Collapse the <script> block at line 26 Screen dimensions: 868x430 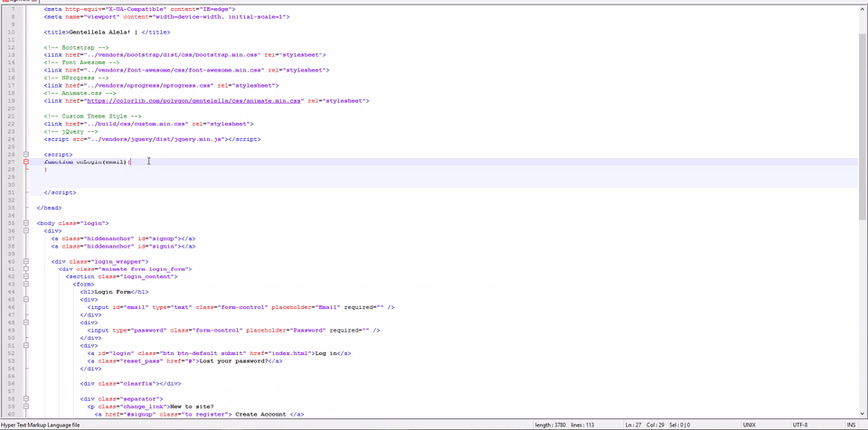26,154
